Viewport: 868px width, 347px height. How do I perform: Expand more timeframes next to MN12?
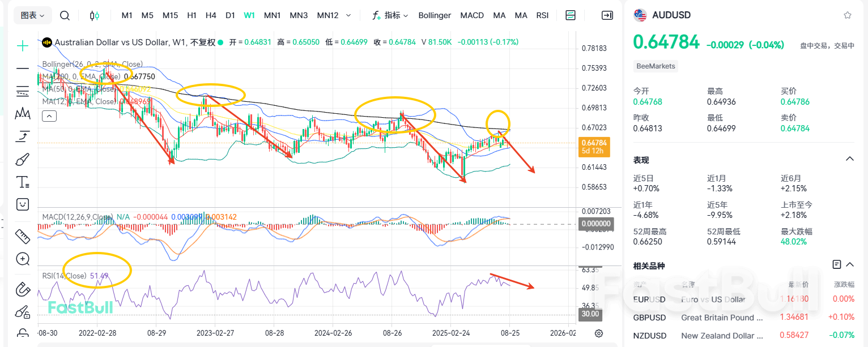348,15
